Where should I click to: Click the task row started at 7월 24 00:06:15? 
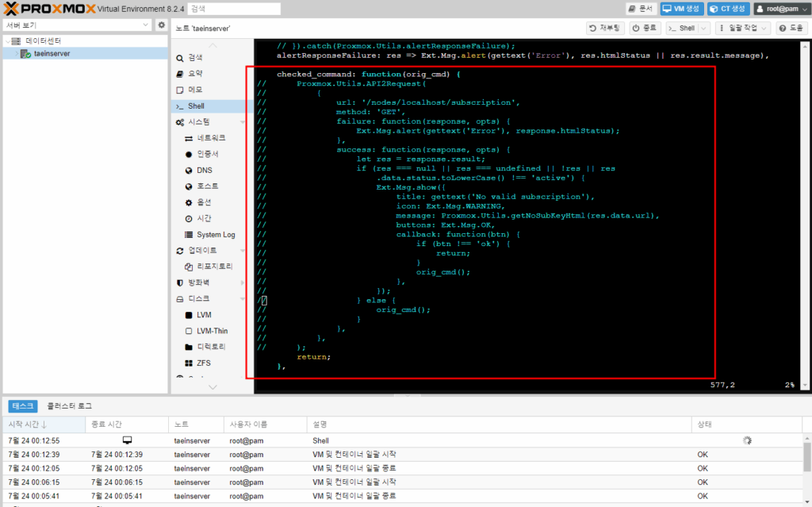pos(402,482)
